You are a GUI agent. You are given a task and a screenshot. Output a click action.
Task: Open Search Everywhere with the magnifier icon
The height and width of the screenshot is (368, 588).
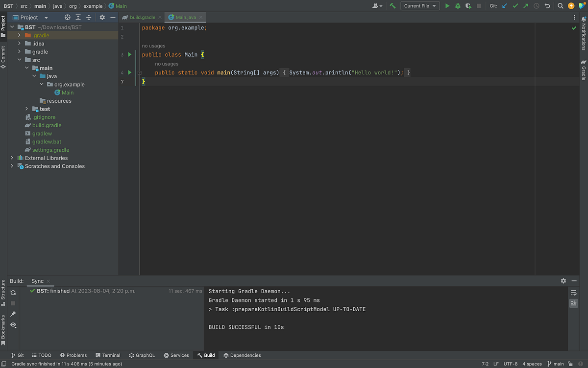[x=561, y=5]
